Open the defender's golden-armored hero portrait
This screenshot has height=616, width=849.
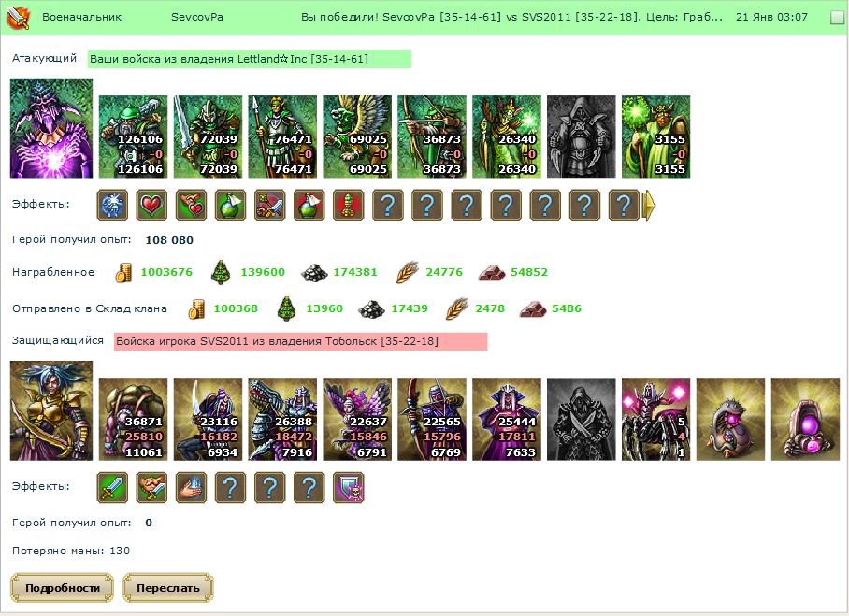point(51,411)
